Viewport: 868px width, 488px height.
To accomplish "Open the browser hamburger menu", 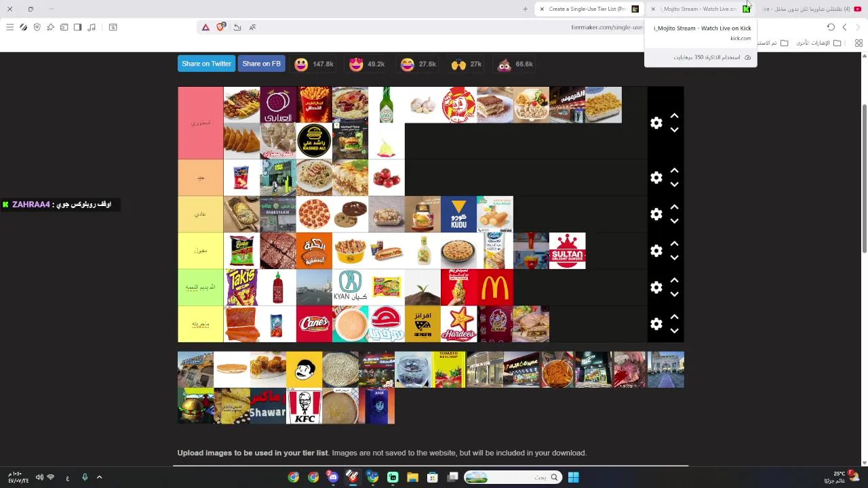I will coord(9,27).
